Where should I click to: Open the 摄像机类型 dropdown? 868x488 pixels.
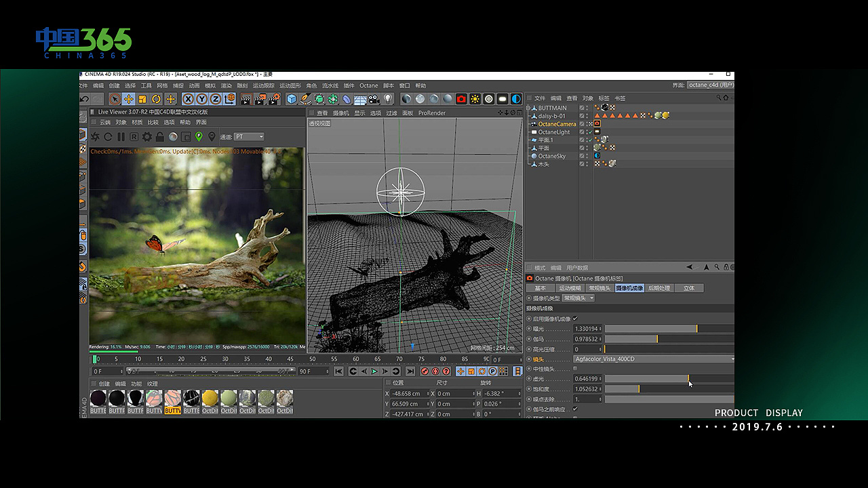[578, 298]
